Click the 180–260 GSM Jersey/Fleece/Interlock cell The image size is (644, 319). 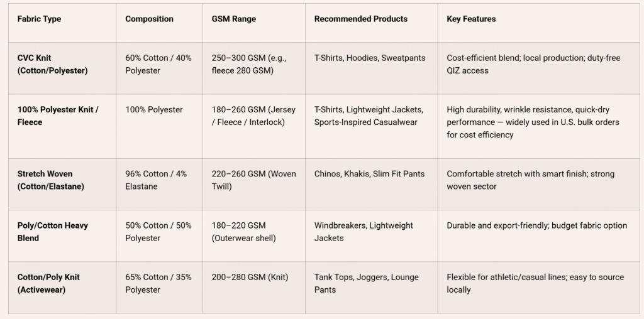[x=253, y=116]
